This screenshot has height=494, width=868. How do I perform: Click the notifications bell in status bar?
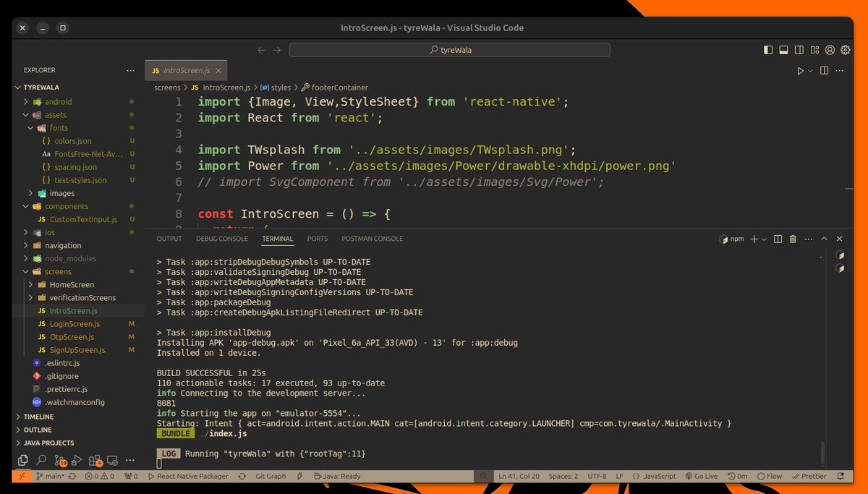tap(841, 476)
